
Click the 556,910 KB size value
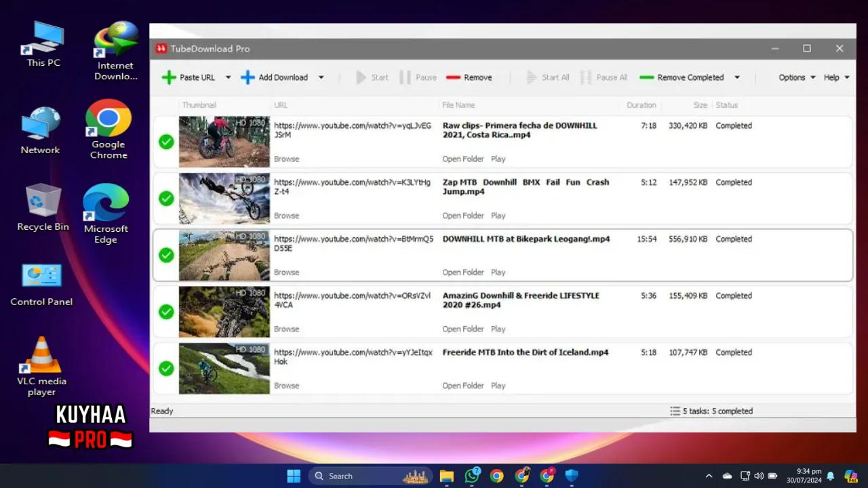pos(688,239)
